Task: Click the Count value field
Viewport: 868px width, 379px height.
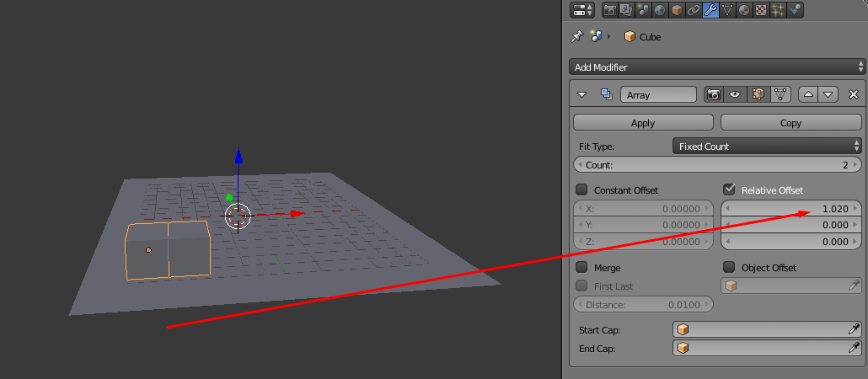Action: click(717, 165)
